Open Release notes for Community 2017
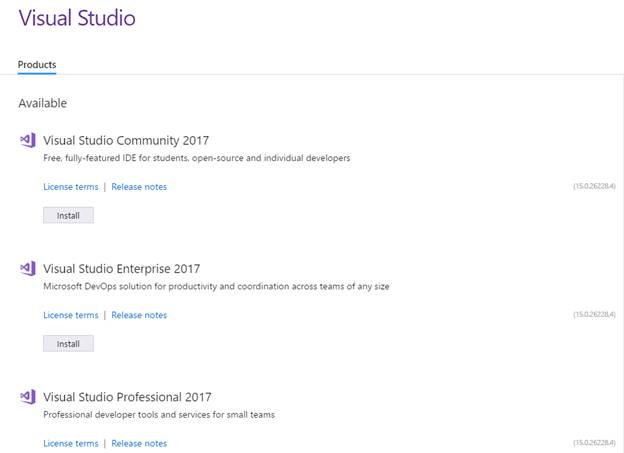 (139, 187)
